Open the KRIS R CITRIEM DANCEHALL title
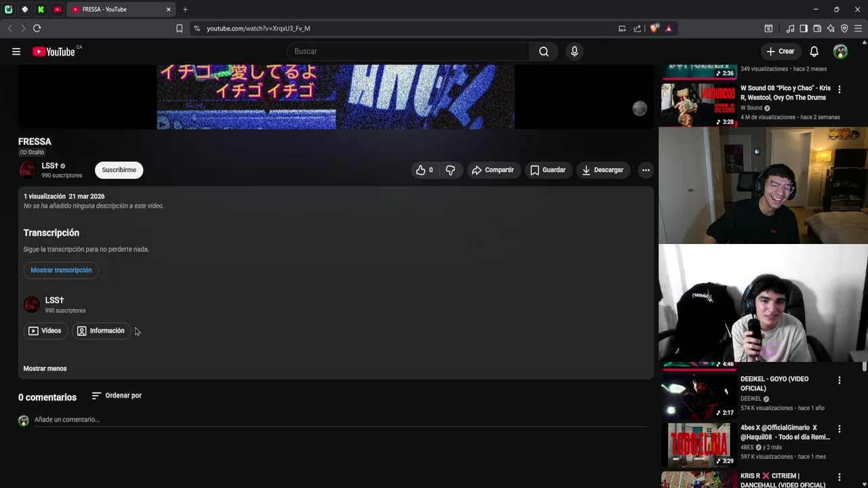Screen dimensions: 868x488 click(783, 481)
